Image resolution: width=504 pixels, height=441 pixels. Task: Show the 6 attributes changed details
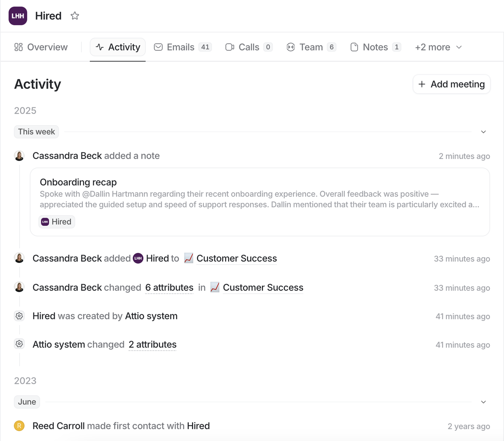pyautogui.click(x=169, y=287)
